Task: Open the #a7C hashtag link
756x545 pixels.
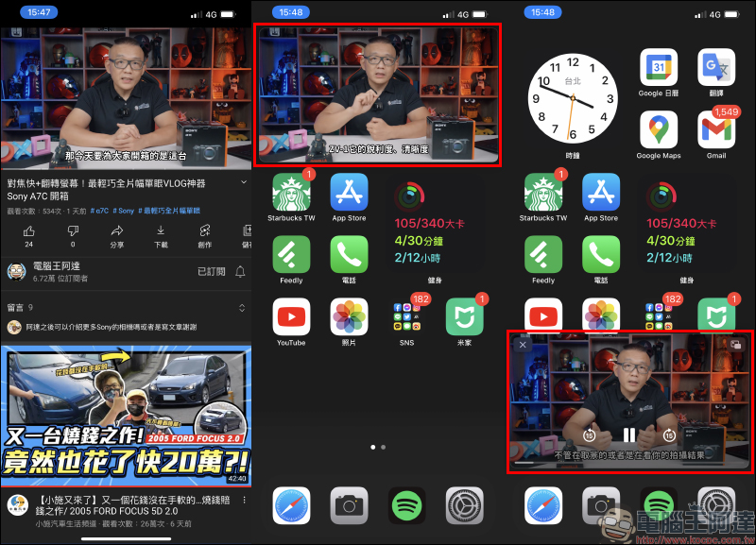Action: coord(99,211)
